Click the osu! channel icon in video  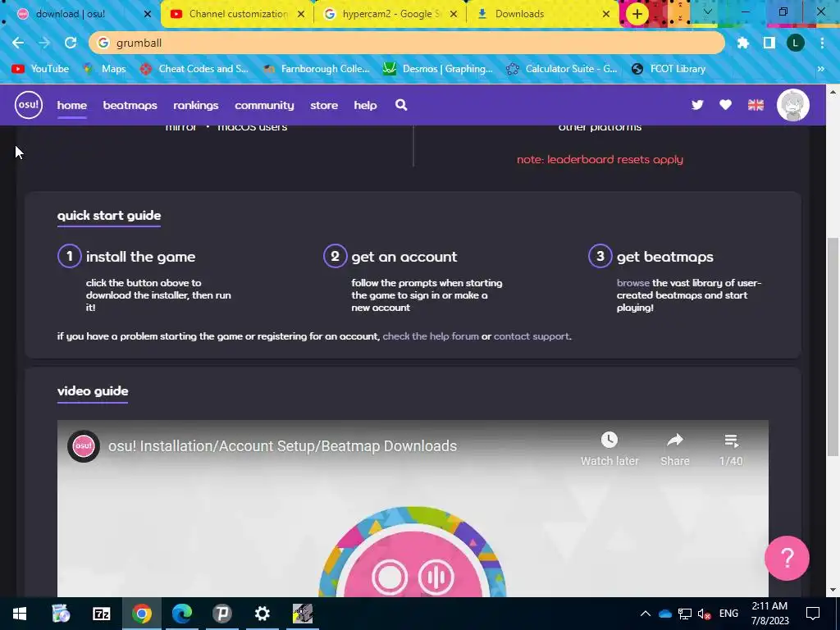[84, 445]
